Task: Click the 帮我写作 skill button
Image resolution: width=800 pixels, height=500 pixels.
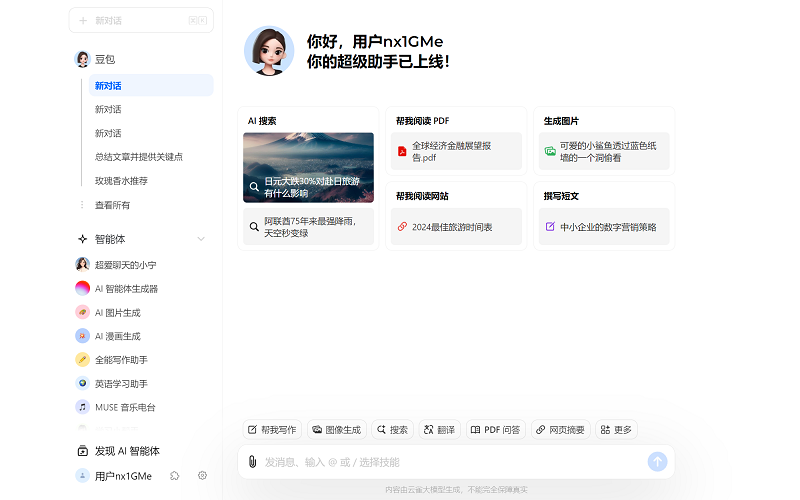Action: click(272, 429)
